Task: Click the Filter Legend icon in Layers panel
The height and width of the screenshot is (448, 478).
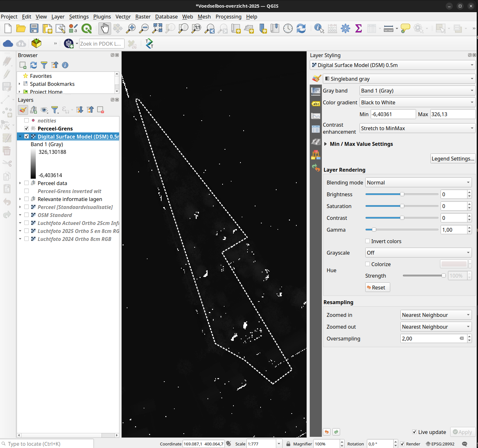Action: click(x=55, y=110)
